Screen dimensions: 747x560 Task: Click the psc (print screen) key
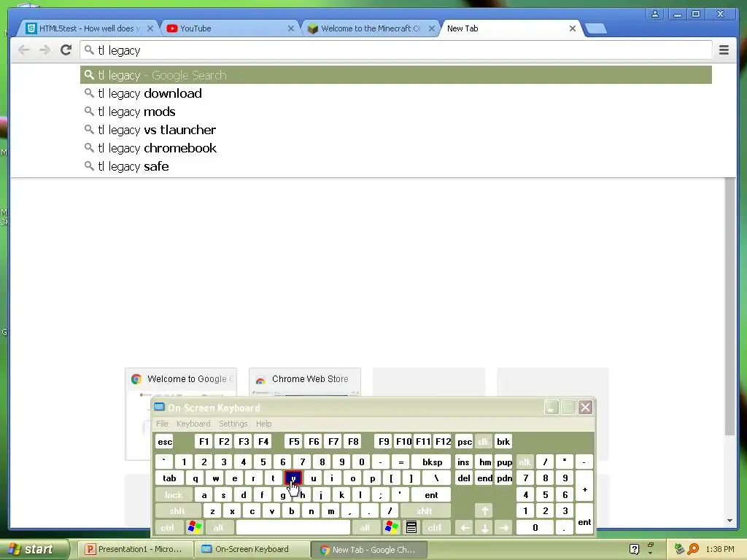click(465, 441)
